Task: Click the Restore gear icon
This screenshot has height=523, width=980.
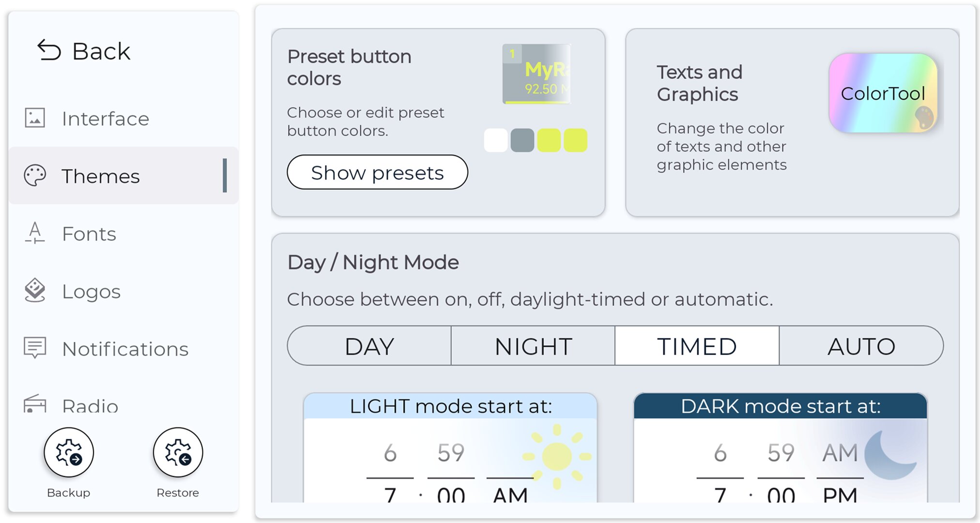Action: point(178,452)
